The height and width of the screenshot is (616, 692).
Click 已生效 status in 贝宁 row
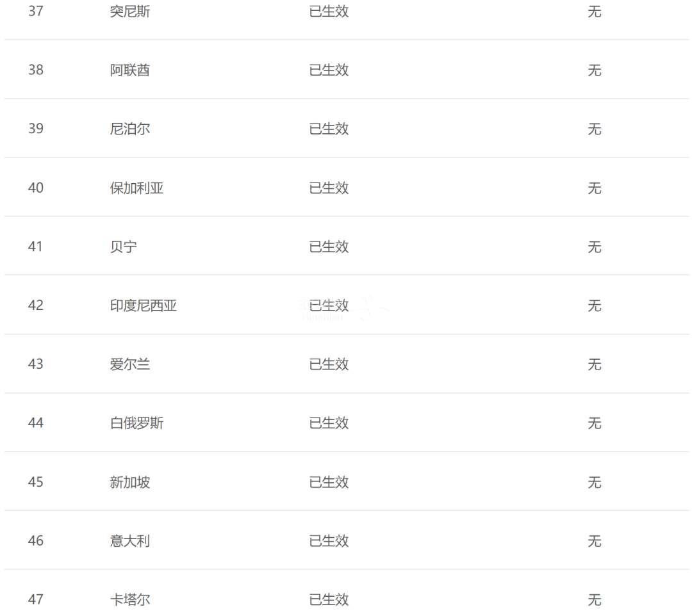click(329, 247)
